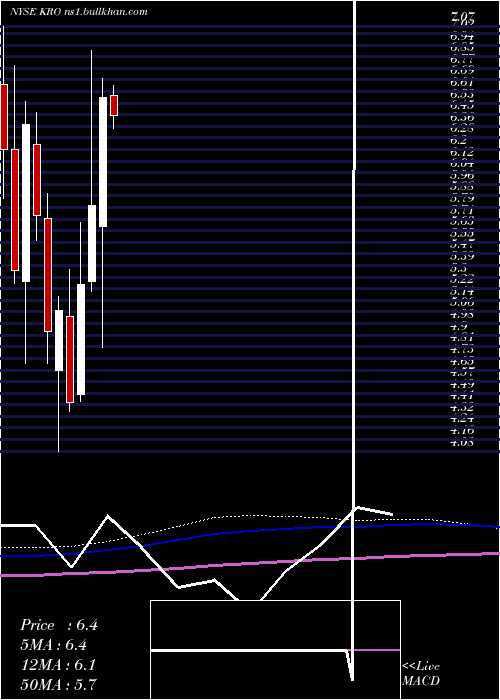Click the 5.39 price axis label

pos(462,257)
